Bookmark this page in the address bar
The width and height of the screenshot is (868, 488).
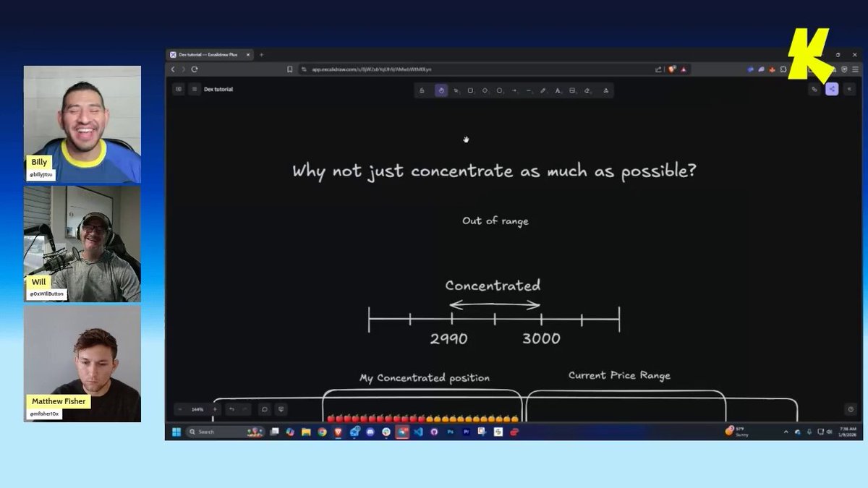290,69
